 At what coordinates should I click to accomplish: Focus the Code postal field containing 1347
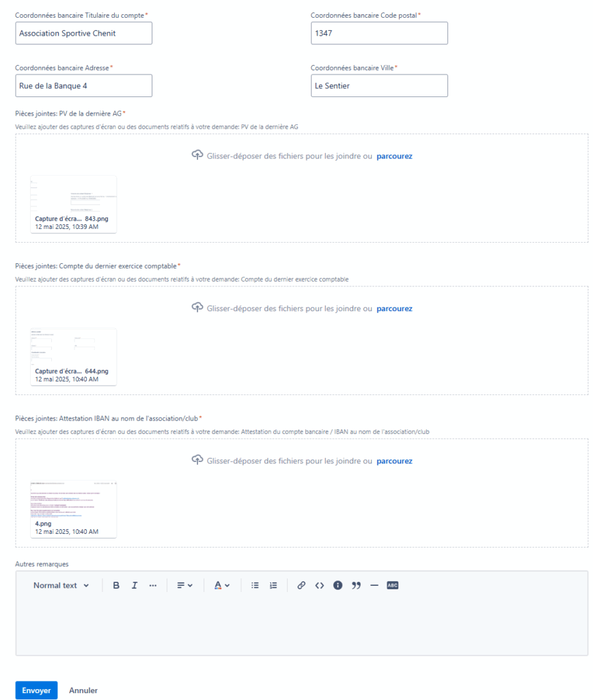pyautogui.click(x=379, y=33)
